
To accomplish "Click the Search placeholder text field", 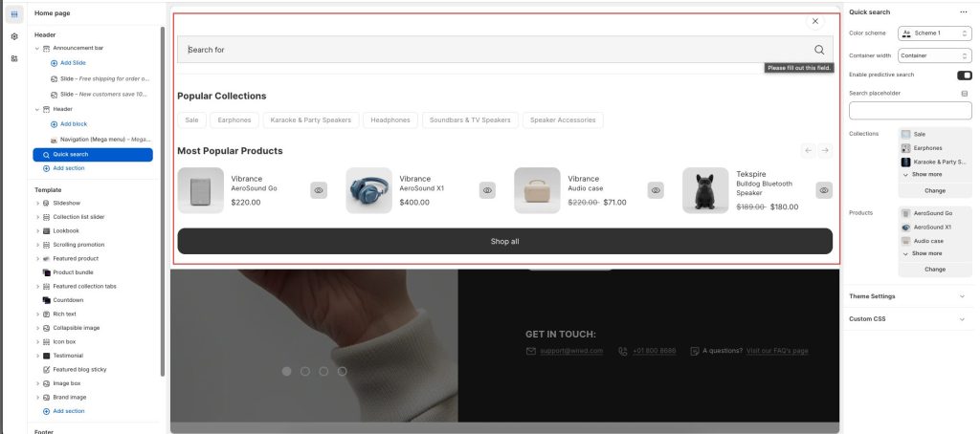I will (910, 111).
